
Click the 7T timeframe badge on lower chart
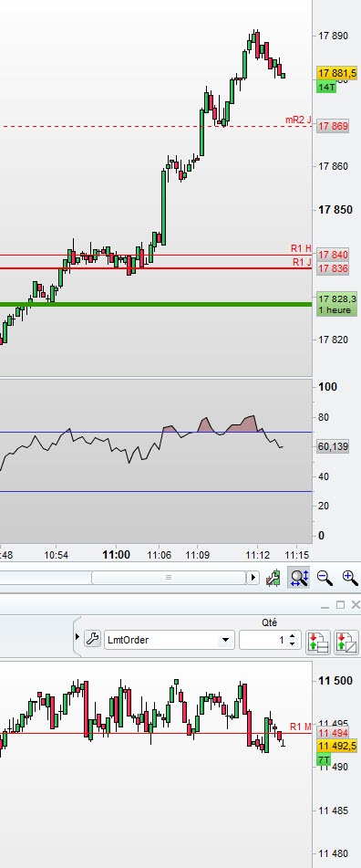click(x=324, y=760)
